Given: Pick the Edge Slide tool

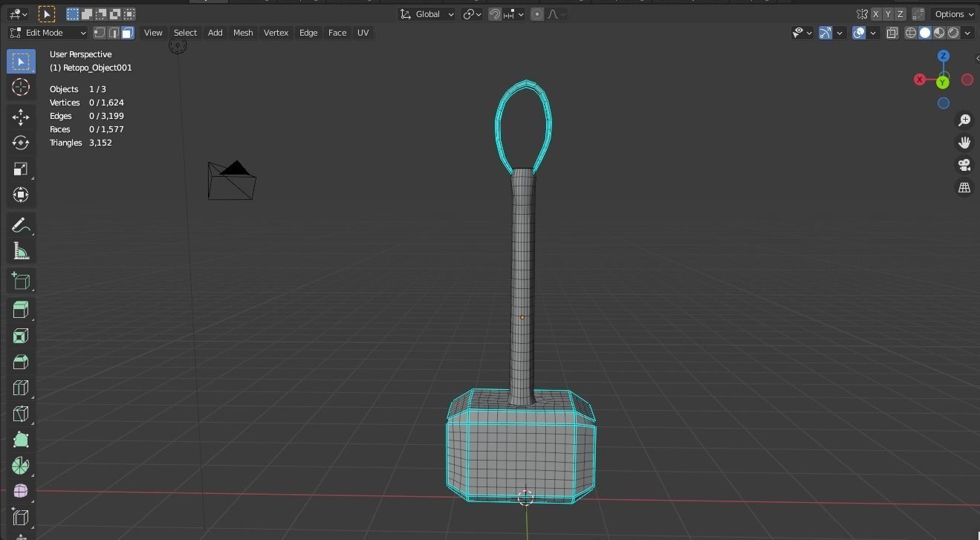Looking at the screenshot, I should (21, 517).
